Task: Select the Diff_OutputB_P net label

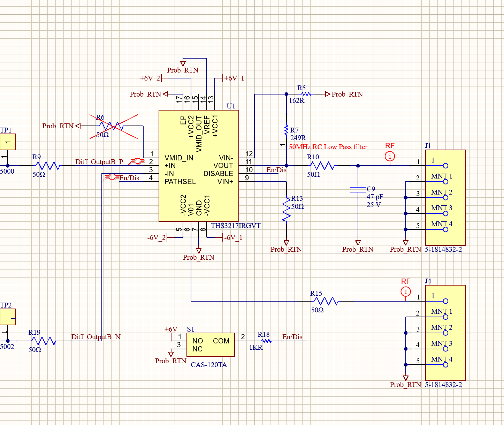Action: (x=99, y=162)
